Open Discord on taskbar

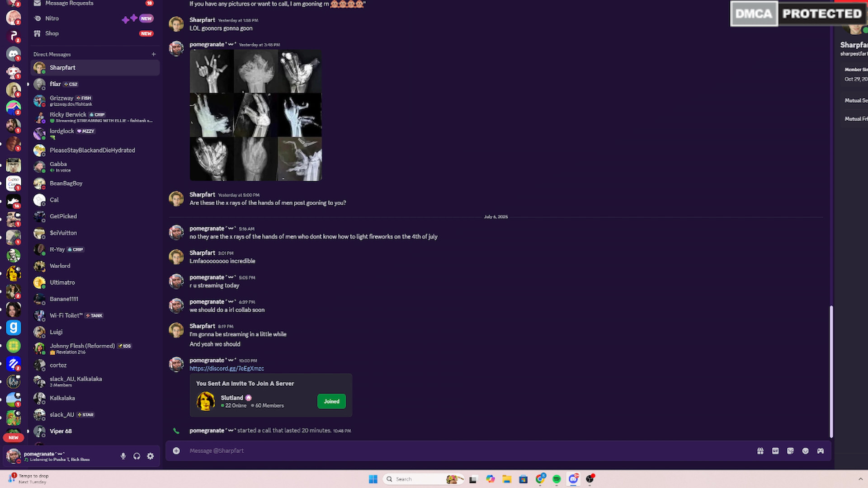point(573,479)
